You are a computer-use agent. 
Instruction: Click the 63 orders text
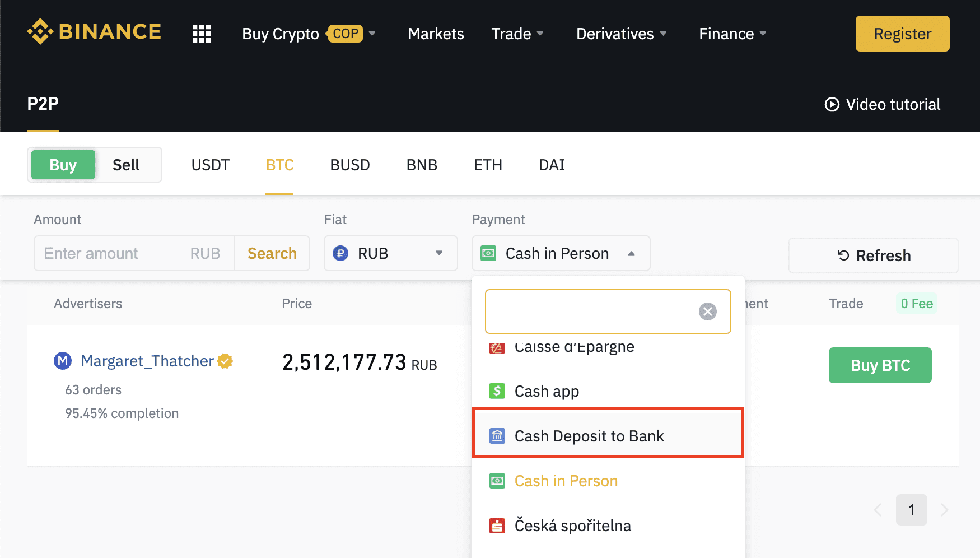pyautogui.click(x=93, y=390)
